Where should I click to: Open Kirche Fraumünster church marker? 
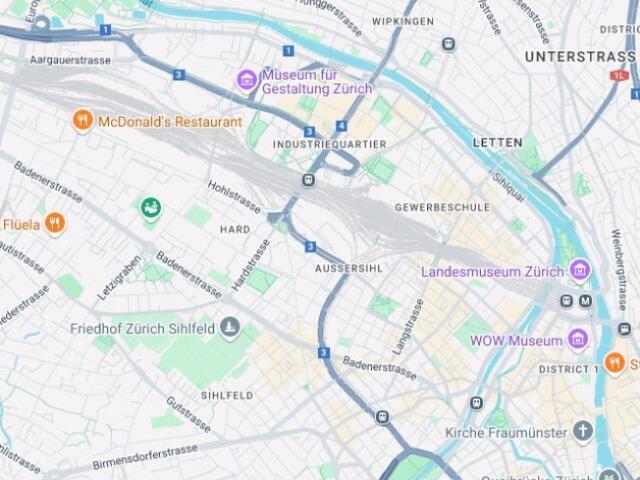coord(582,431)
